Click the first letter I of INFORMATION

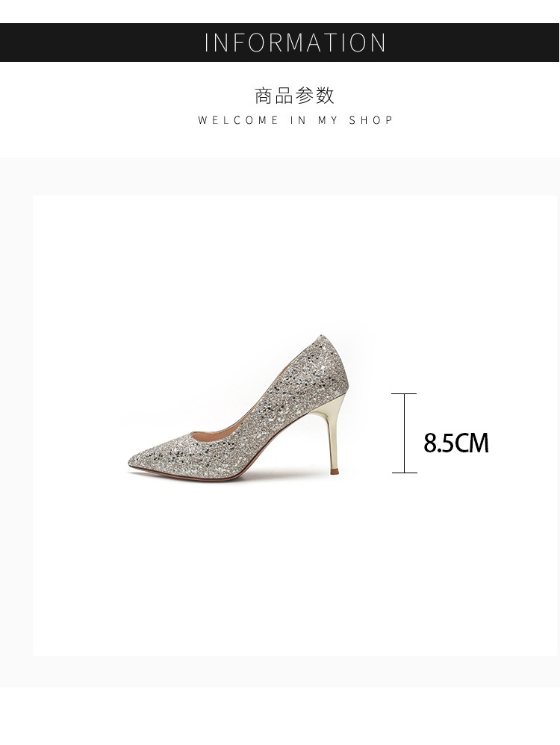click(207, 43)
